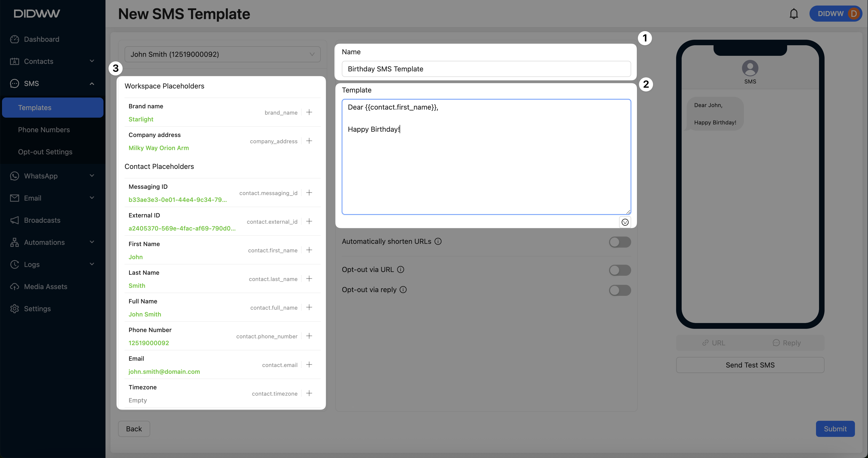868x458 pixels.
Task: Click the info icon beside Opt-out via URL
Action: [400, 269]
